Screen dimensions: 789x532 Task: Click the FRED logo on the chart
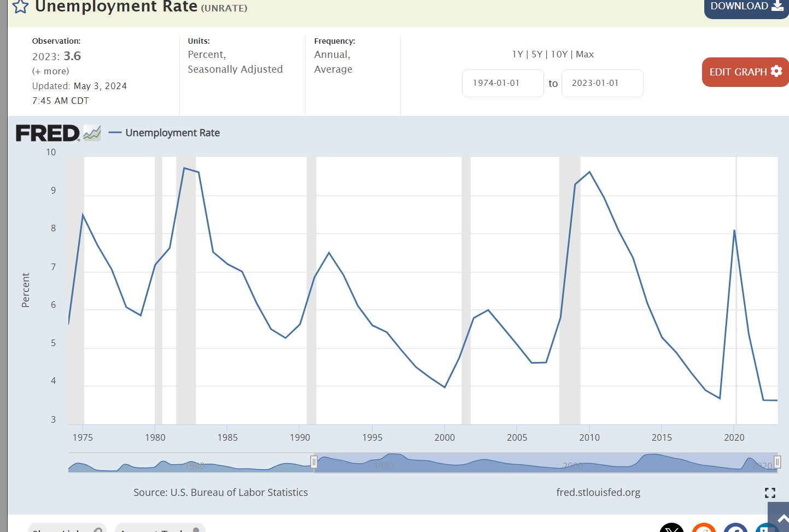tap(48, 133)
